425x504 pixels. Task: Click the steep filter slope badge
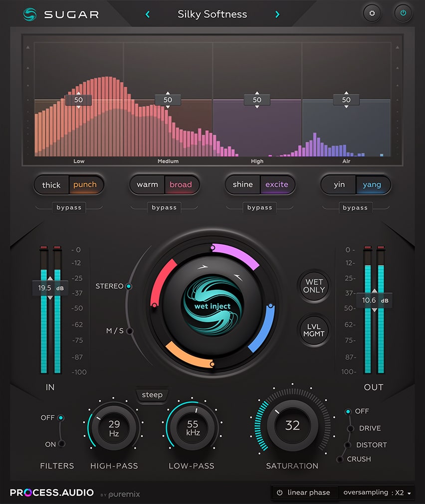152,395
